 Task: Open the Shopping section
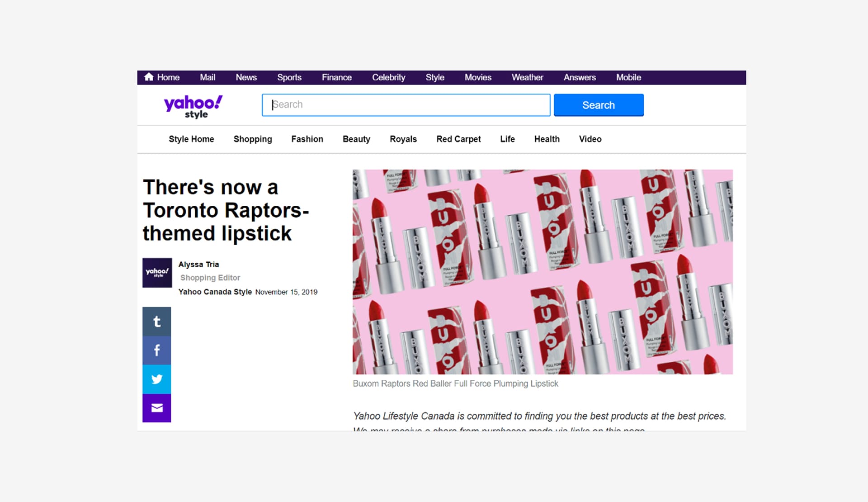(x=253, y=139)
